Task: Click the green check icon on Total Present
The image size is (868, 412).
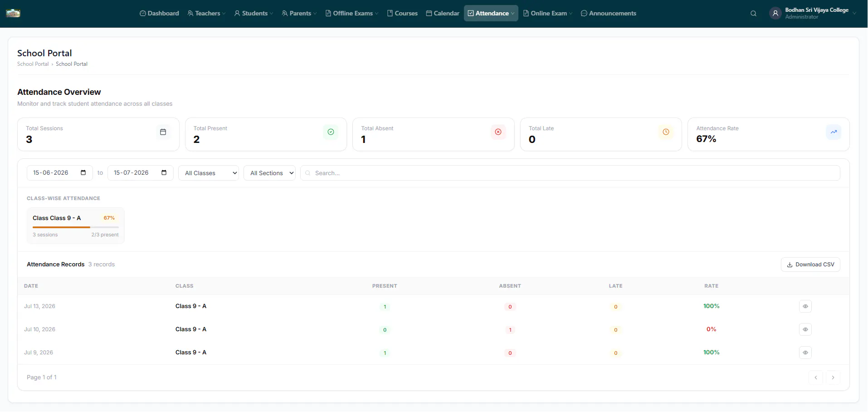Action: (331, 132)
